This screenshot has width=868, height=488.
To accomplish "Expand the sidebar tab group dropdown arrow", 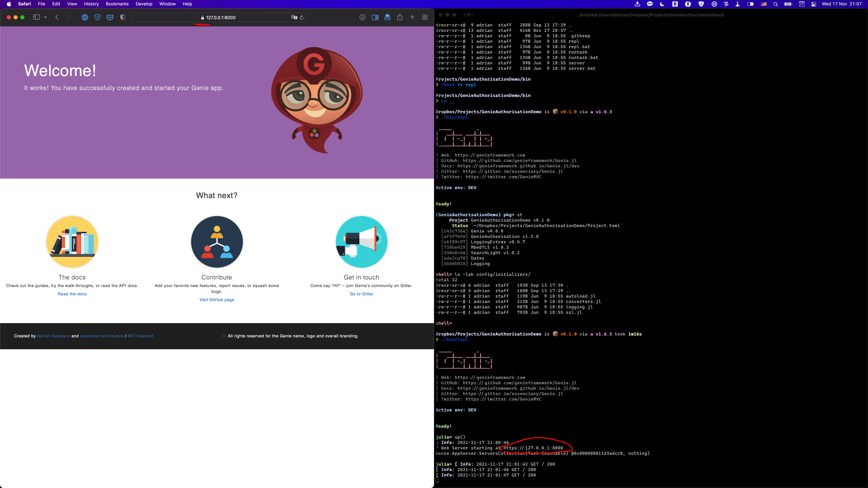I will [45, 17].
